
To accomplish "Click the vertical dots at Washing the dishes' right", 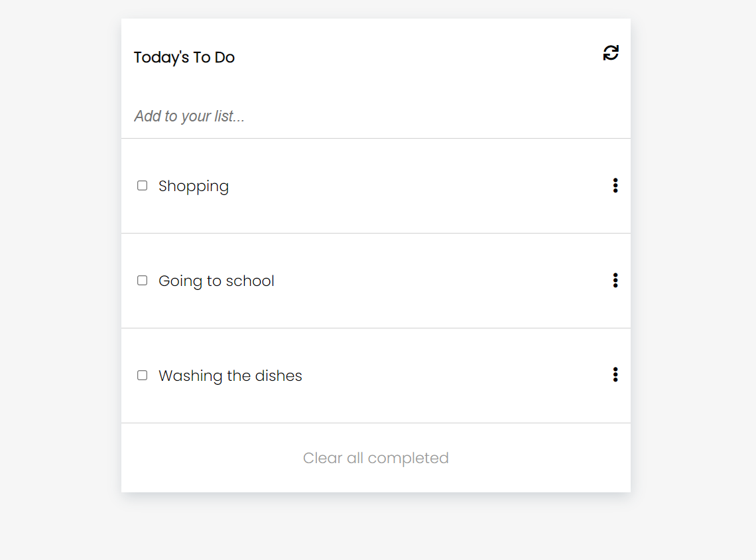I will pyautogui.click(x=615, y=376).
